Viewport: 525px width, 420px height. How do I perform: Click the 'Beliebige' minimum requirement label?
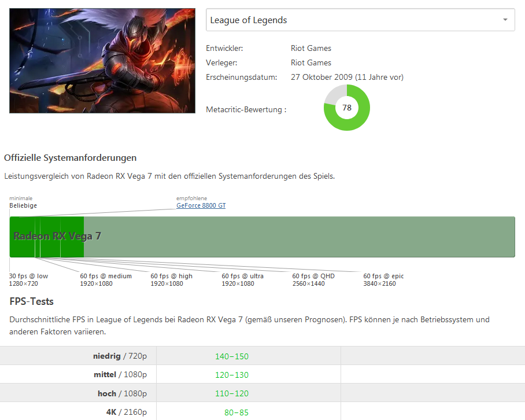[23, 205]
